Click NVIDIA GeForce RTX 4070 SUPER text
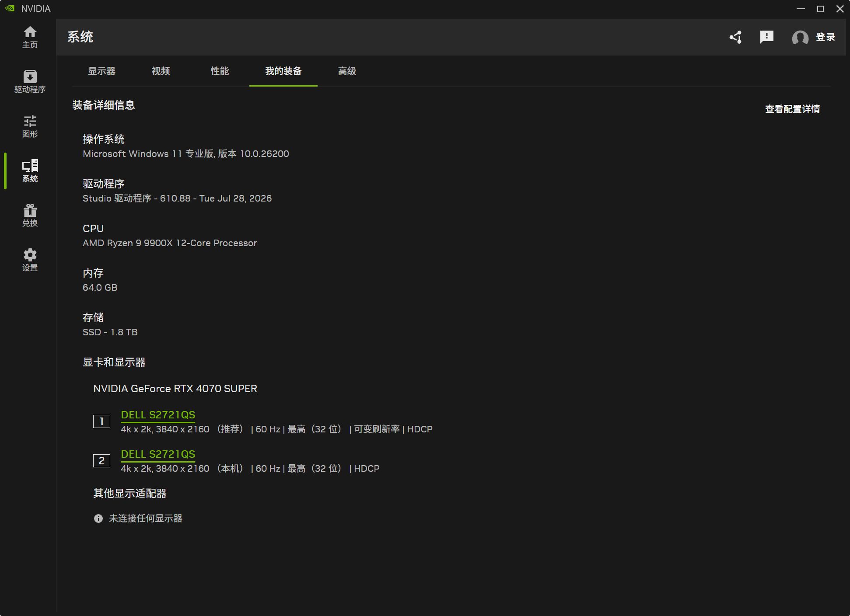 tap(175, 389)
